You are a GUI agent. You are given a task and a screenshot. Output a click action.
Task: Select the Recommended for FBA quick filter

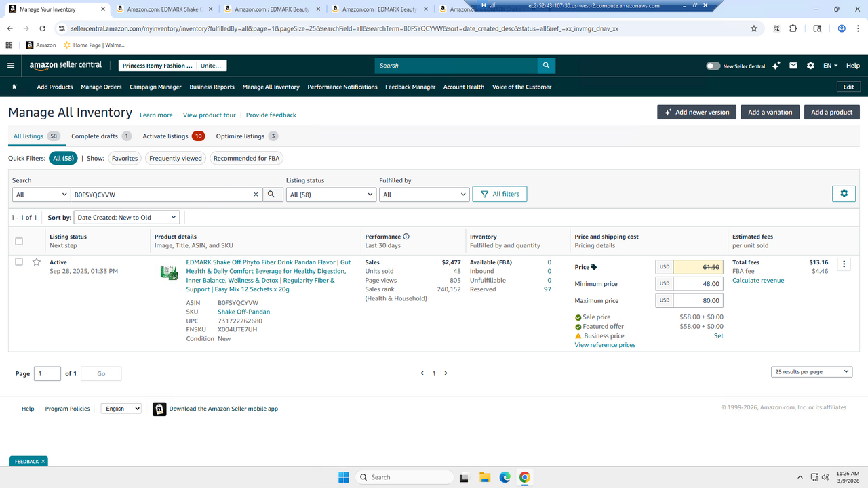point(246,158)
